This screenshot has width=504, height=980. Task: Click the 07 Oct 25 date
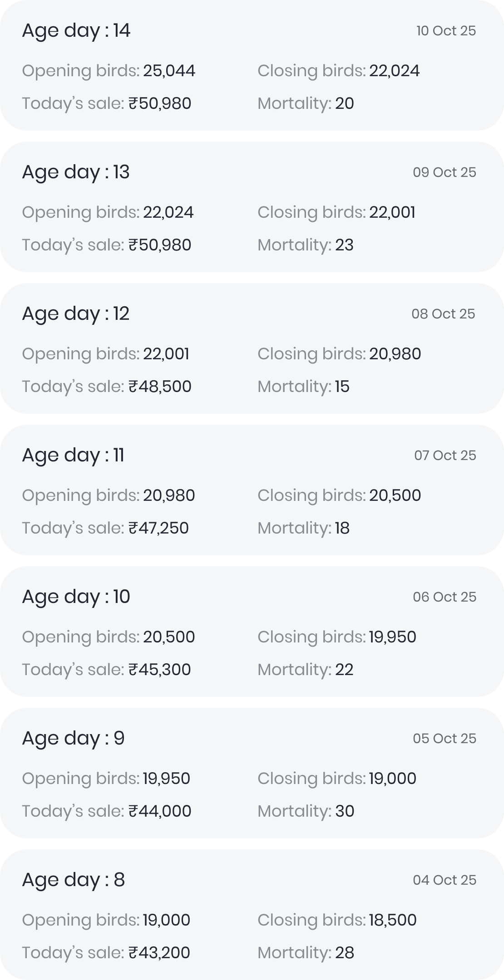[x=445, y=456]
